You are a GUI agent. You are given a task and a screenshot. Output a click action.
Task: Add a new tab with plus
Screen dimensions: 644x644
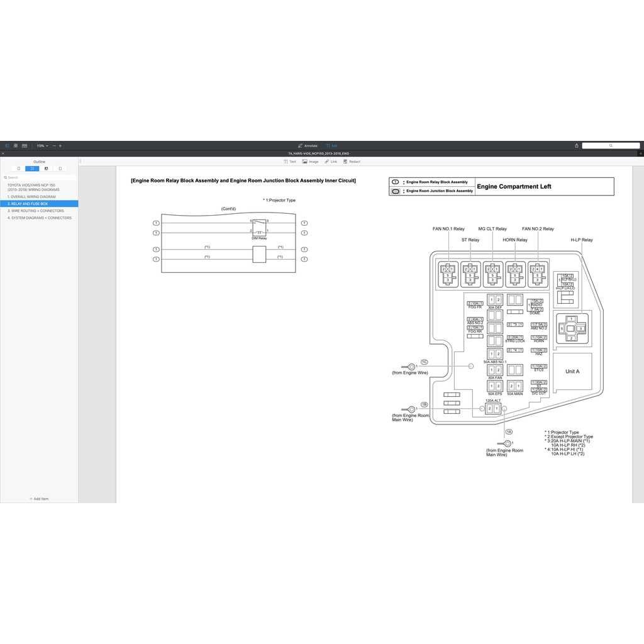641,153
